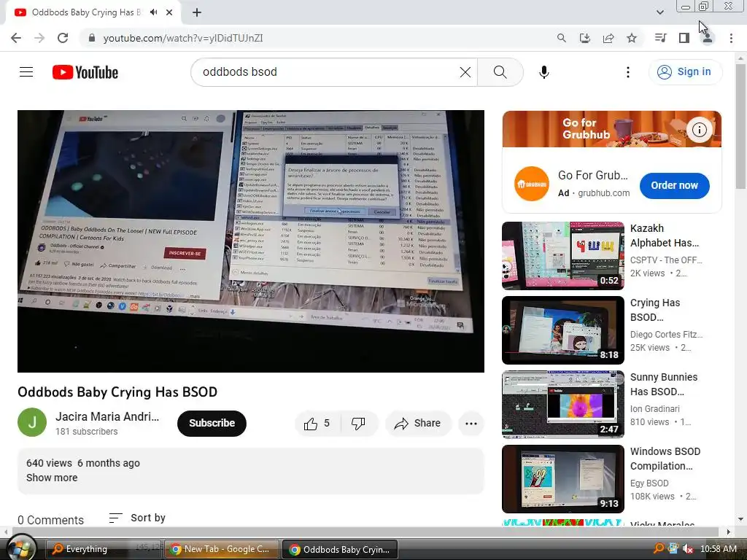Mute the tab via the speaker icon
This screenshot has height=560, width=747.
click(153, 12)
